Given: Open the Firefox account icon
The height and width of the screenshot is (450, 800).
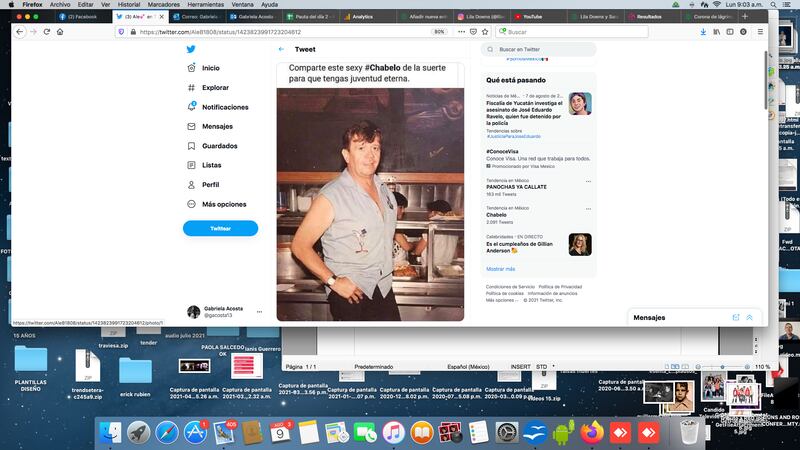Looking at the screenshot, I should click(743, 32).
